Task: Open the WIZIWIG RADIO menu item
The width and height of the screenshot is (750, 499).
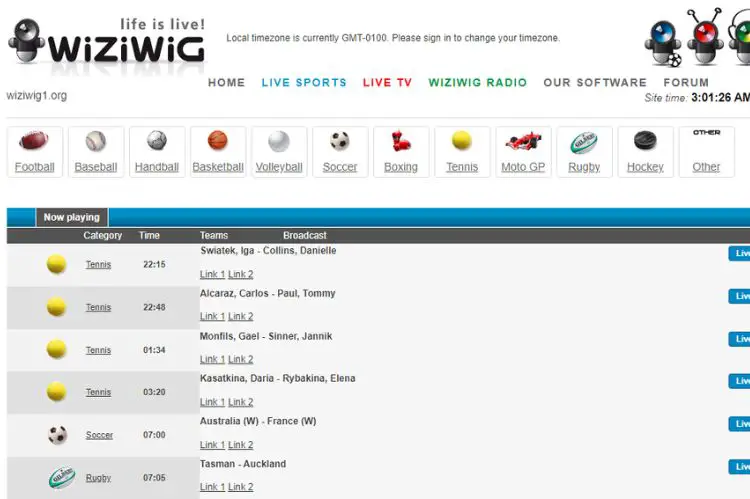Action: 477,82
